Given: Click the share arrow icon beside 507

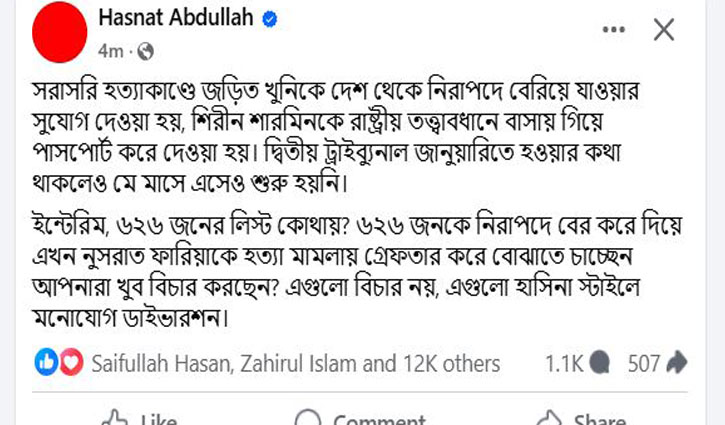Looking at the screenshot, I should point(677,364).
